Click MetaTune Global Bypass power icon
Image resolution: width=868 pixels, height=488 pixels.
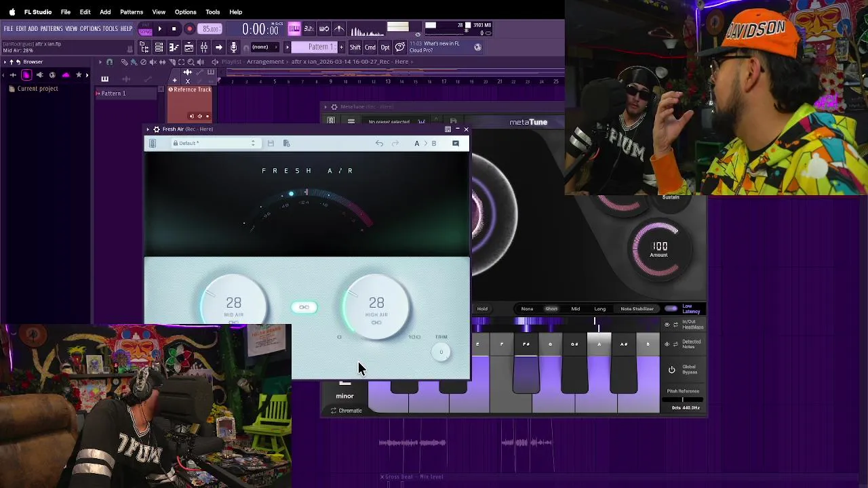pos(671,369)
